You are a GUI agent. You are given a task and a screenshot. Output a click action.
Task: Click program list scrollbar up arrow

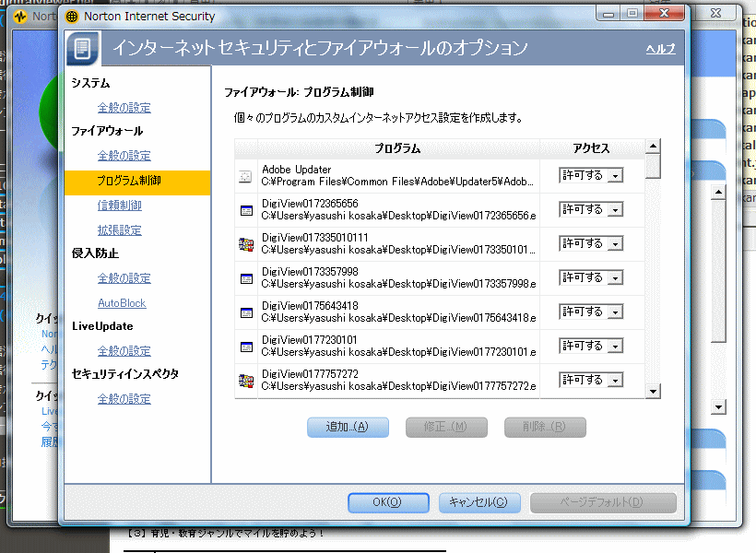pos(653,146)
